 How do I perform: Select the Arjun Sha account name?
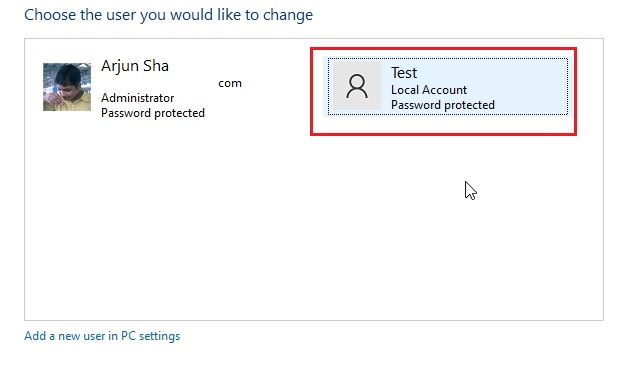(x=135, y=66)
